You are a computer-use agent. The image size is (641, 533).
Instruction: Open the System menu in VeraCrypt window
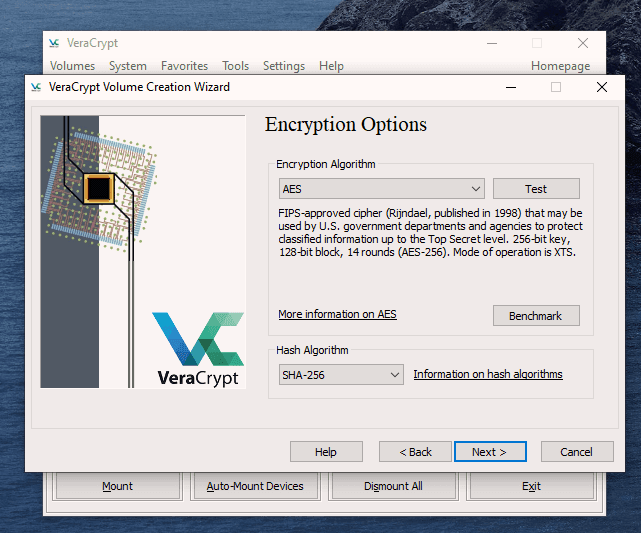coord(128,66)
